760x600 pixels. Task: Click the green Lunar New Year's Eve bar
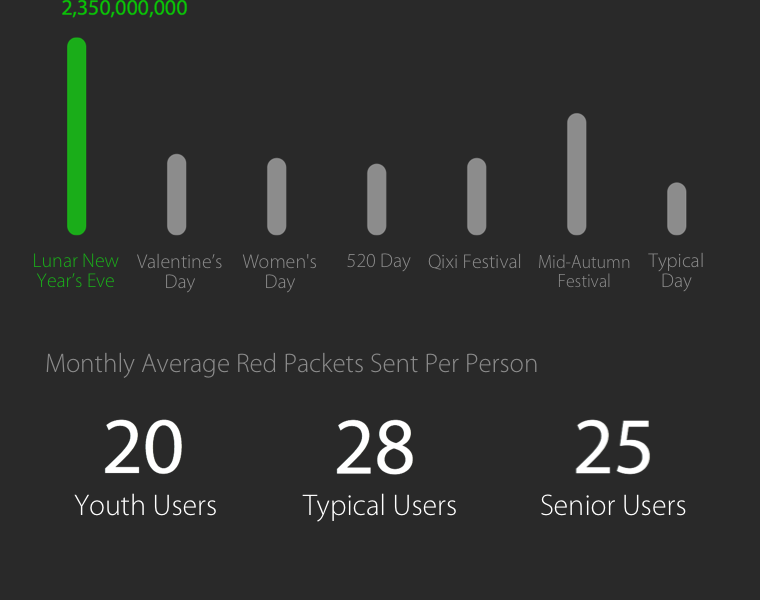[x=76, y=136]
